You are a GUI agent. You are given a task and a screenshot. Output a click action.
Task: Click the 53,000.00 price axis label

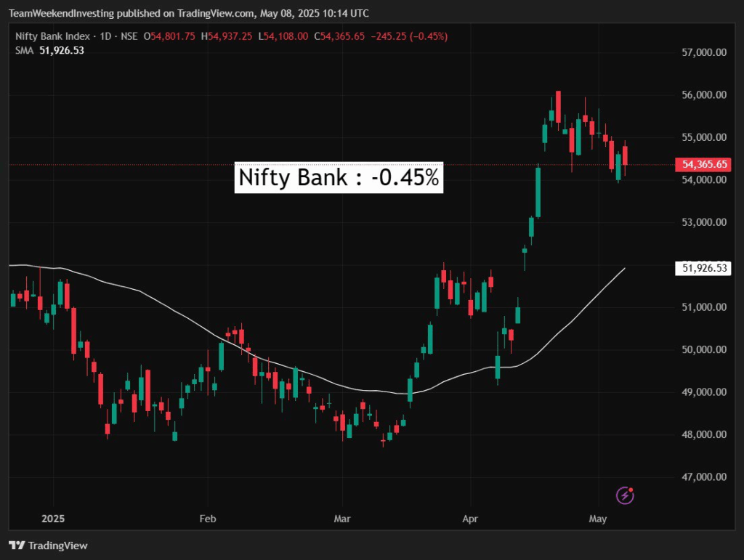pos(704,222)
